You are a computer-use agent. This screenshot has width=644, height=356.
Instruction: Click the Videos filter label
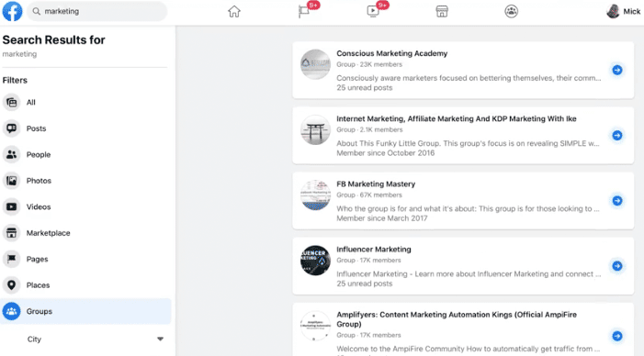[x=39, y=206]
